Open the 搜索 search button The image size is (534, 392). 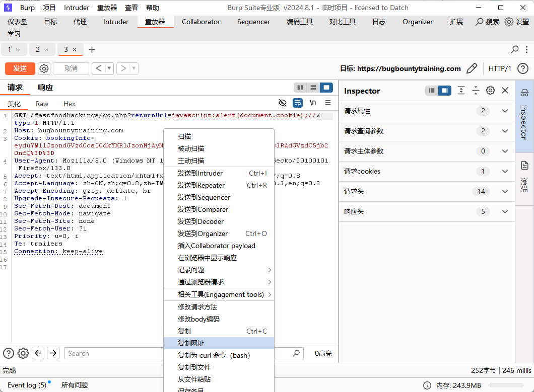487,22
